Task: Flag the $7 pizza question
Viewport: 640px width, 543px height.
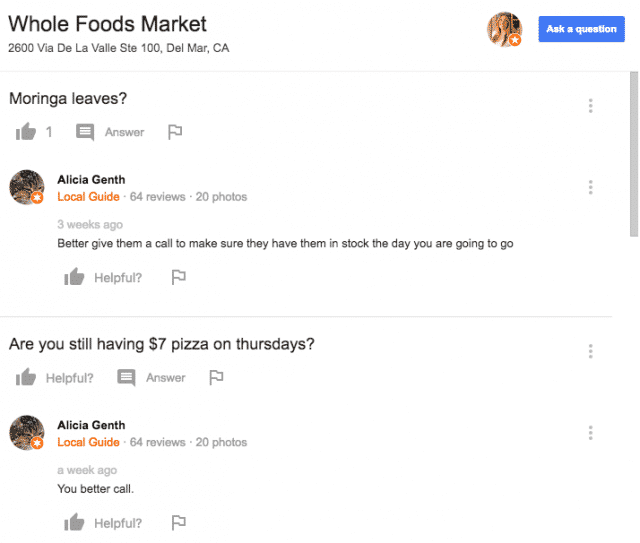Action: coord(216,377)
